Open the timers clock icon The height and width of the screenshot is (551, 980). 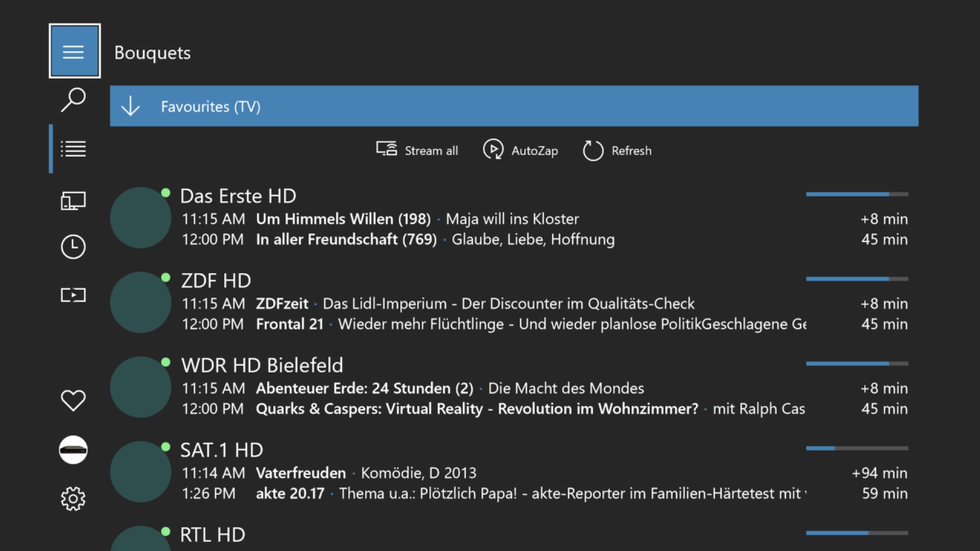coord(73,247)
